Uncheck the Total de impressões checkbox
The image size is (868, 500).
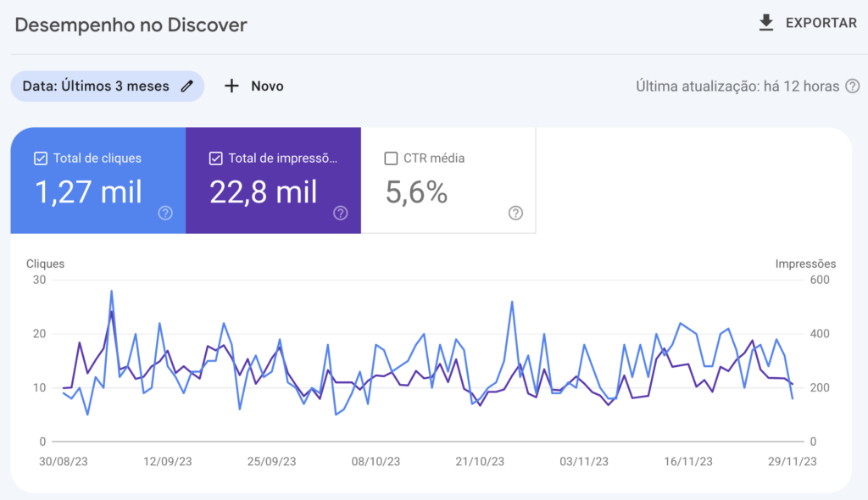(x=216, y=158)
